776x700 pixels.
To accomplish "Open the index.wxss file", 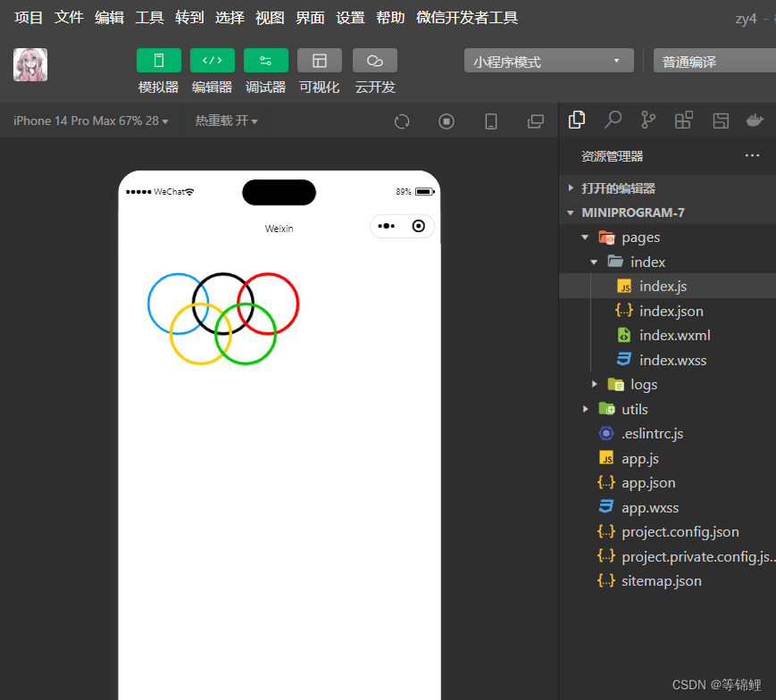I will coord(667,360).
